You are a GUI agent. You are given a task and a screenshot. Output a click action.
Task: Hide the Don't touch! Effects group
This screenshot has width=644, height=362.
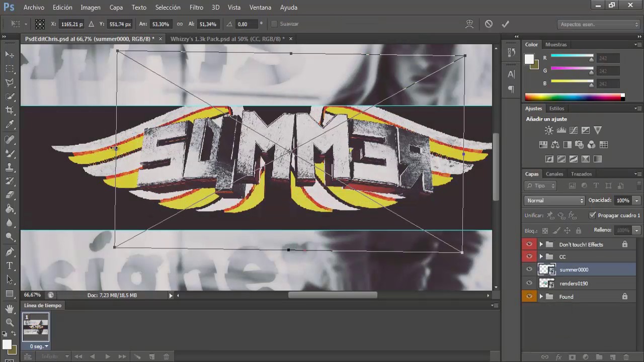point(529,244)
